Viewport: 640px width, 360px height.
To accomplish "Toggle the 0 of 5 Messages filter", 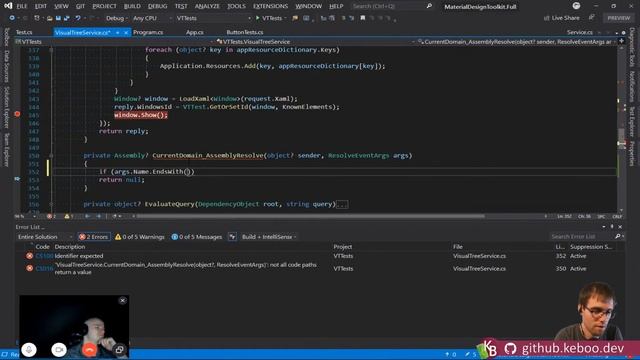I will click(197, 237).
